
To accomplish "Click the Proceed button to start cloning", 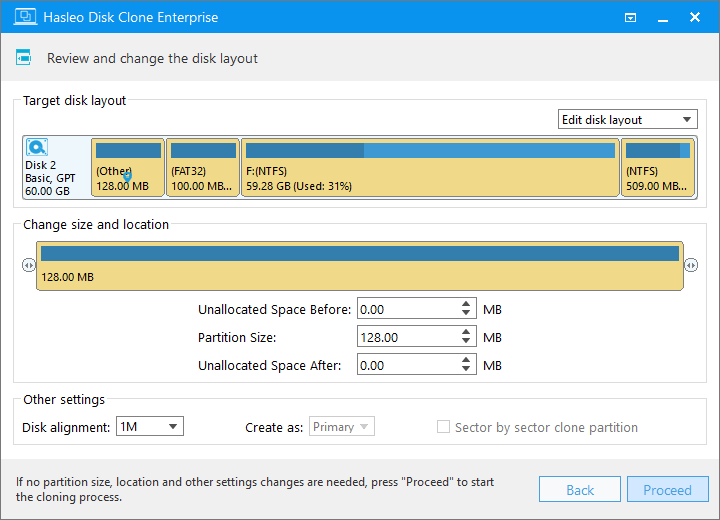I will click(668, 489).
